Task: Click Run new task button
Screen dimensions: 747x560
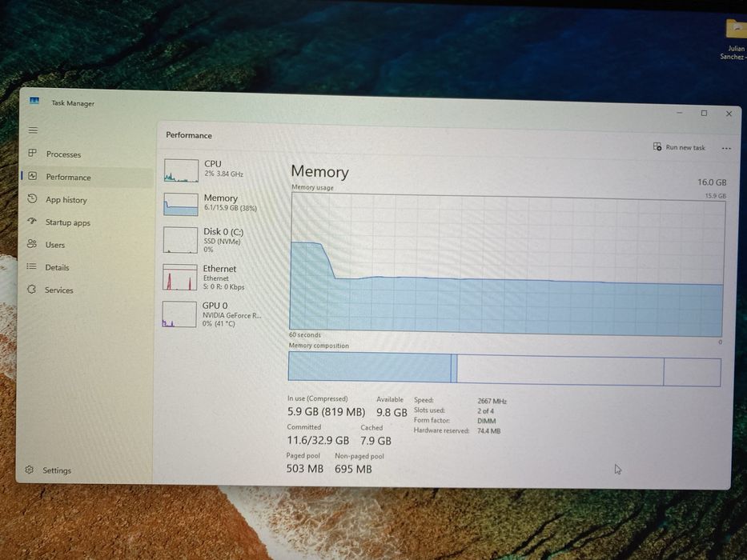Action: [680, 147]
